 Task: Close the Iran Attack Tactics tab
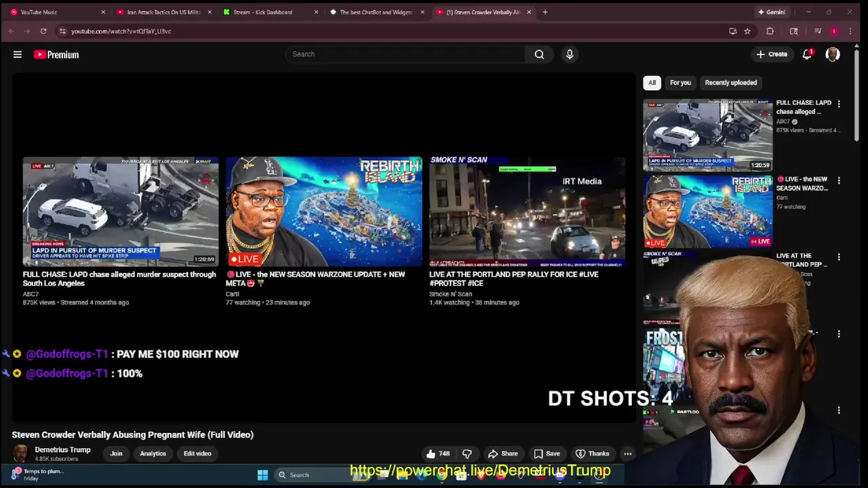click(210, 12)
